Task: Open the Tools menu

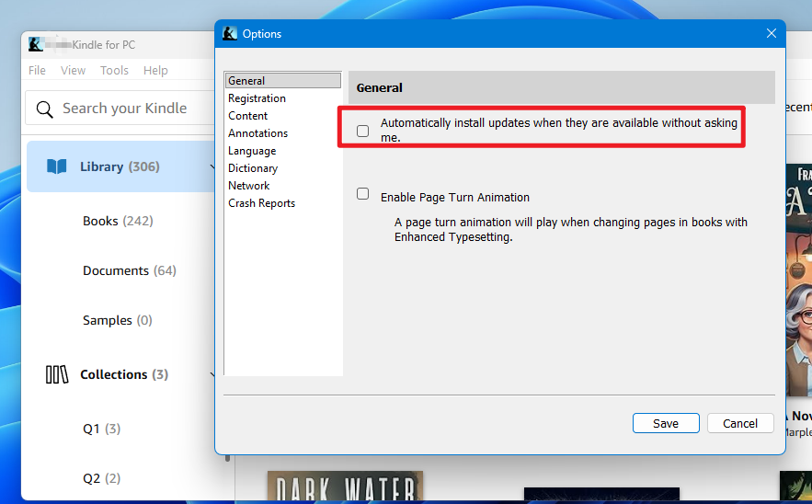Action: [x=114, y=71]
